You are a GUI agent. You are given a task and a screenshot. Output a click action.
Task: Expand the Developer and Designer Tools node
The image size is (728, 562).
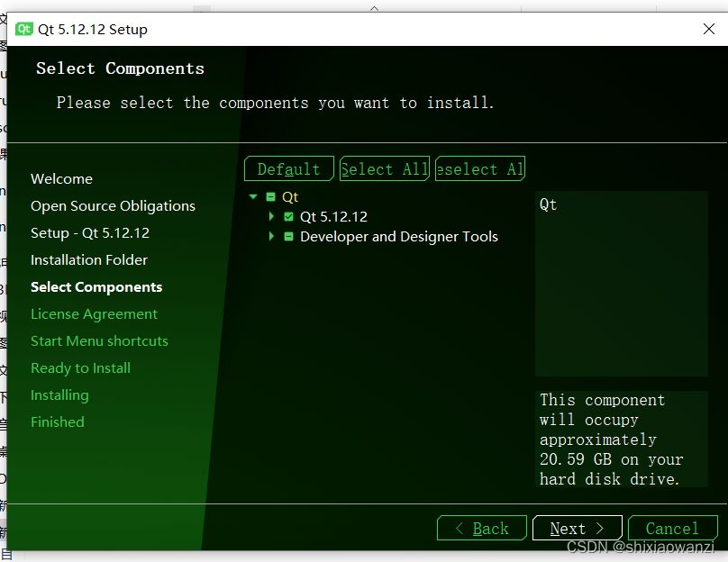pyautogui.click(x=271, y=236)
